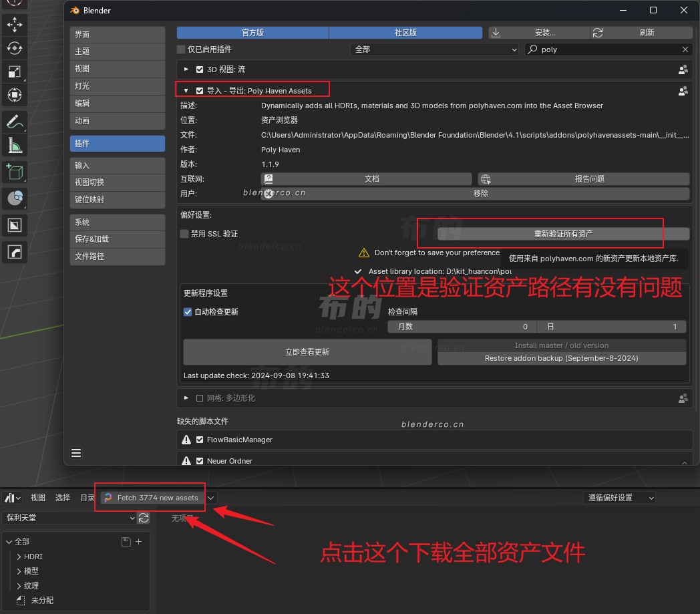This screenshot has width=700, height=614.
Task: Uncheck the FlowBasicManager missing script
Action: coord(200,440)
